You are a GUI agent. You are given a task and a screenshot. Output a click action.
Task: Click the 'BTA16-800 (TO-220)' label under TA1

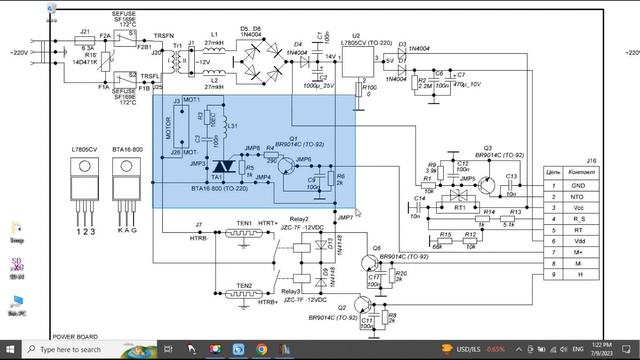(x=220, y=188)
